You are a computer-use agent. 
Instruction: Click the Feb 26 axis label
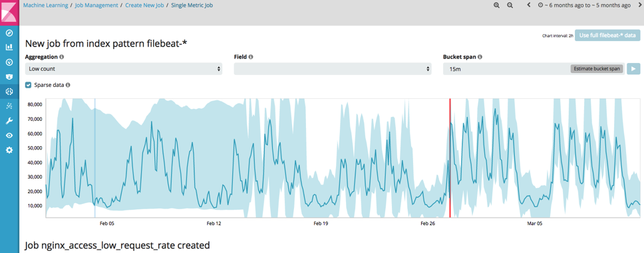(x=428, y=224)
